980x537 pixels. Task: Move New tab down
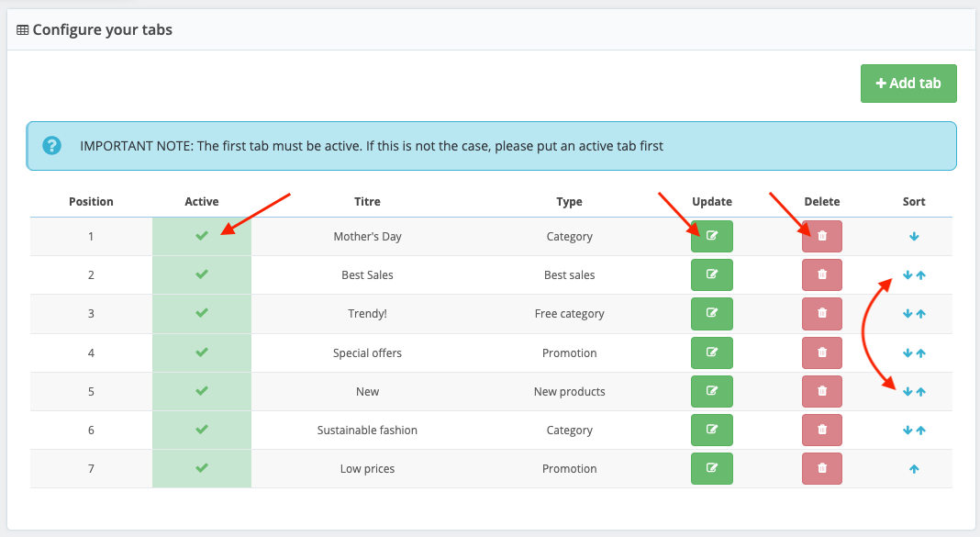point(908,392)
